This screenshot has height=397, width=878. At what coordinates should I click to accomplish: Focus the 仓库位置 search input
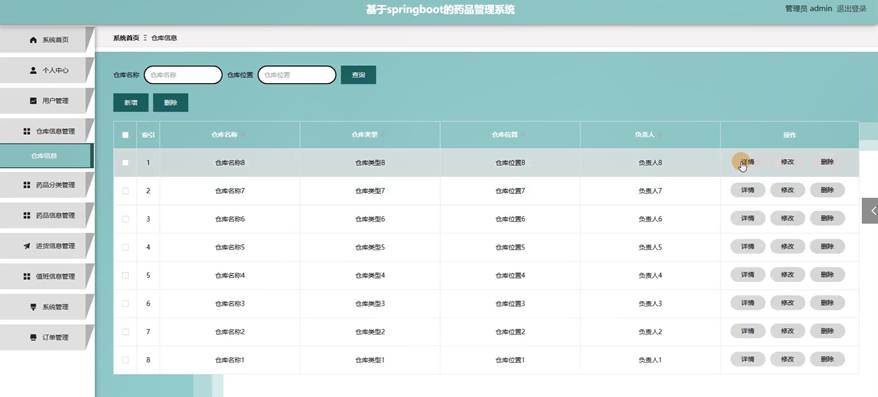tap(297, 75)
